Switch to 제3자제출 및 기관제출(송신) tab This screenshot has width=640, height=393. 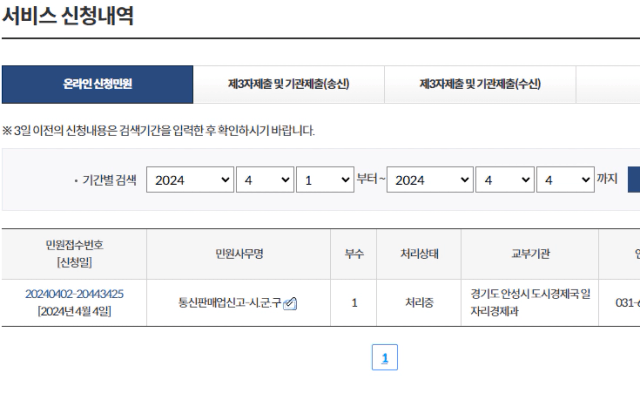(289, 84)
